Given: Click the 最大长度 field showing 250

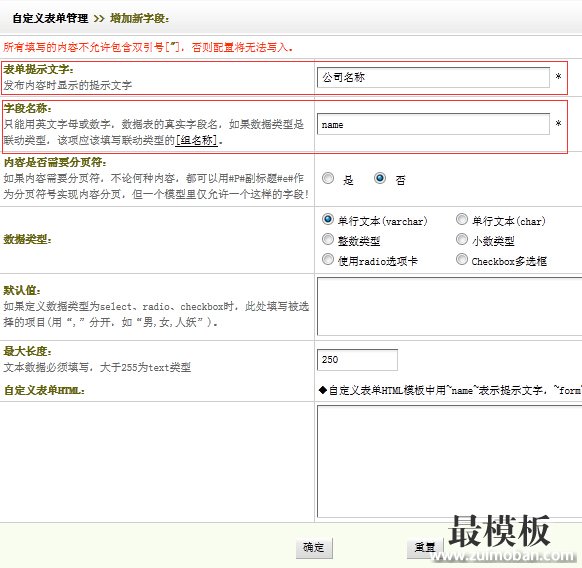Looking at the screenshot, I should [357, 360].
